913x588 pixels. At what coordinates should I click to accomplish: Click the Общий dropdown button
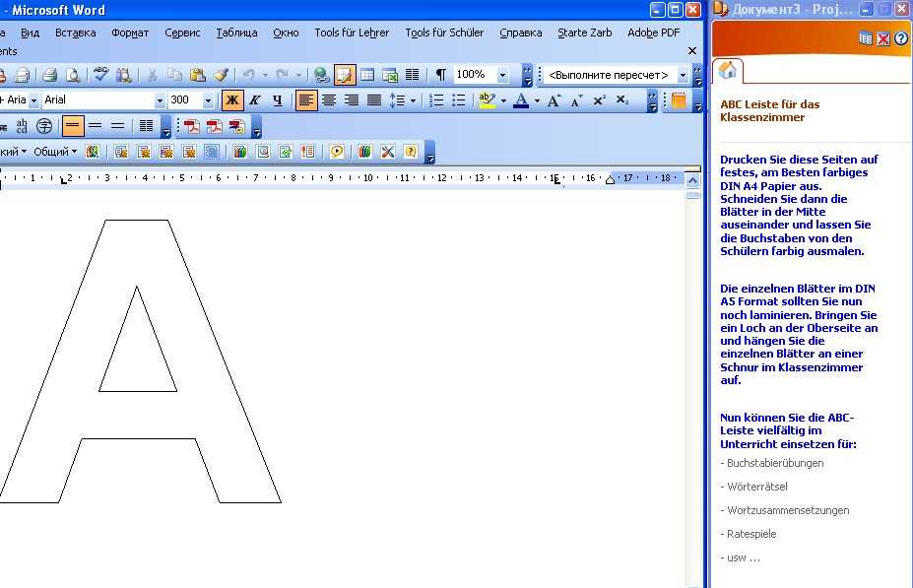click(x=55, y=152)
